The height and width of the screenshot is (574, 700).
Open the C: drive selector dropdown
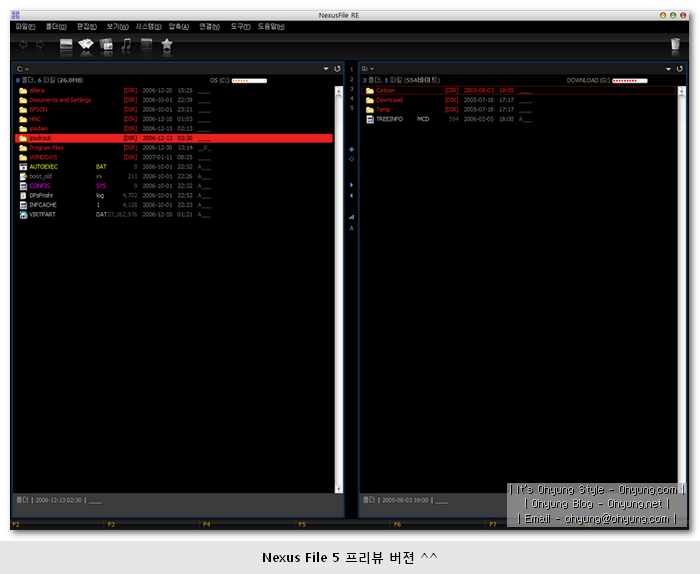click(x=23, y=69)
